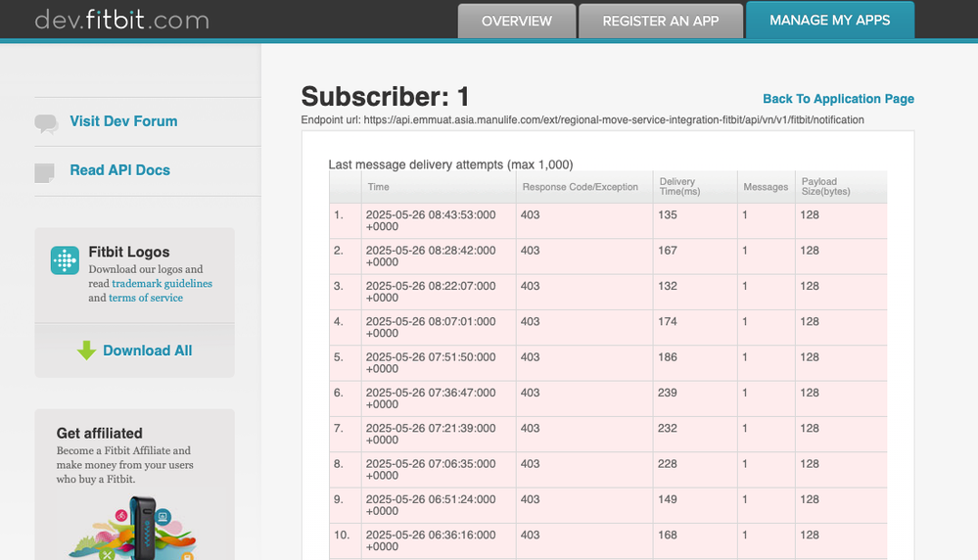Image resolution: width=978 pixels, height=560 pixels.
Task: Click the Response Code/Exception column header
Action: tap(580, 187)
